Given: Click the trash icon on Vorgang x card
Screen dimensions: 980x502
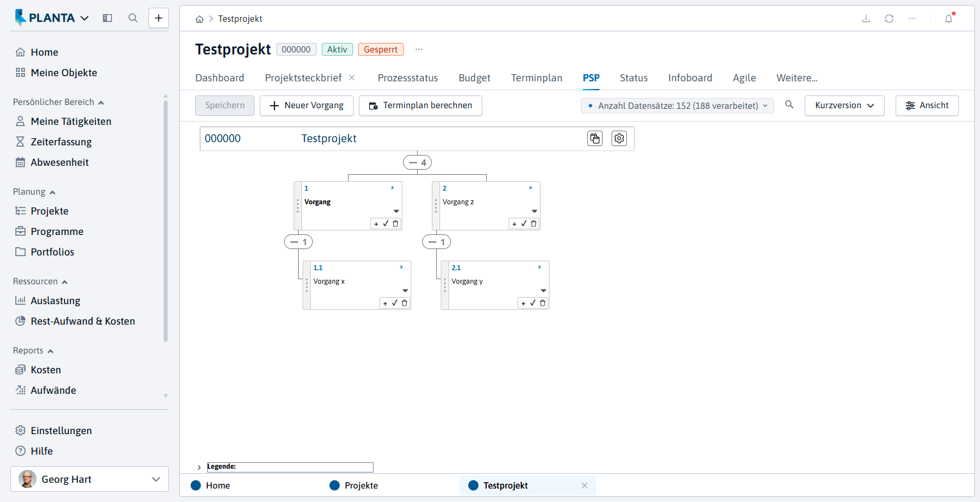Looking at the screenshot, I should tap(404, 303).
